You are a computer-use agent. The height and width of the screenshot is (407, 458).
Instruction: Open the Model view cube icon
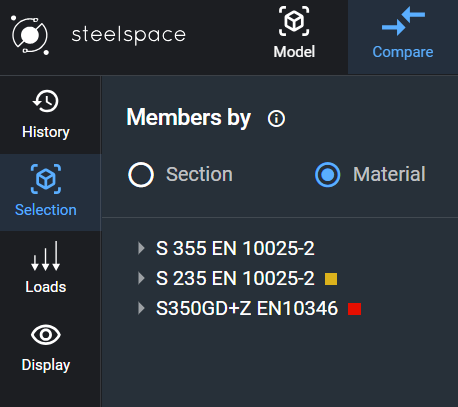(x=294, y=21)
